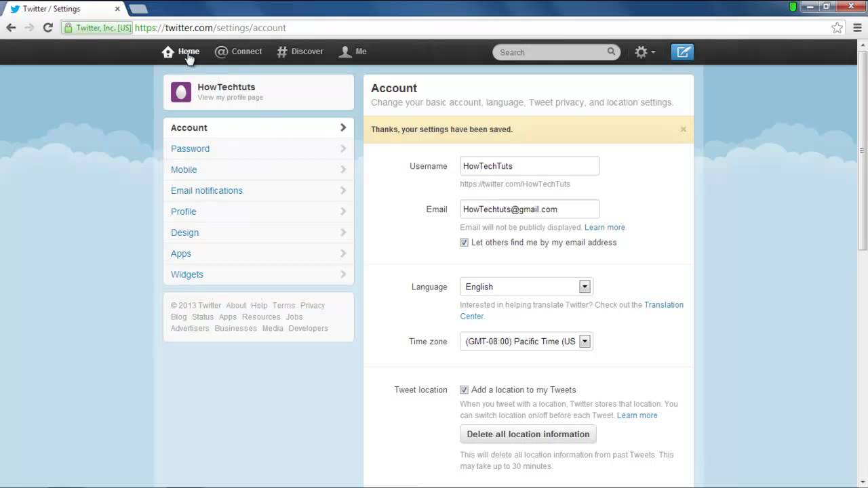Dismiss the settings saved notification
This screenshot has width=868, height=488.
pos(683,129)
